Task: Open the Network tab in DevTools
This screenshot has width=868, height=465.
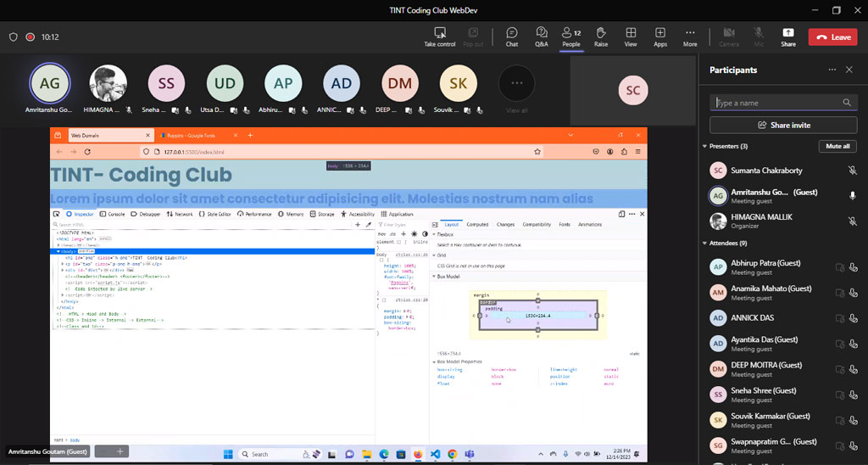Action: pos(180,214)
